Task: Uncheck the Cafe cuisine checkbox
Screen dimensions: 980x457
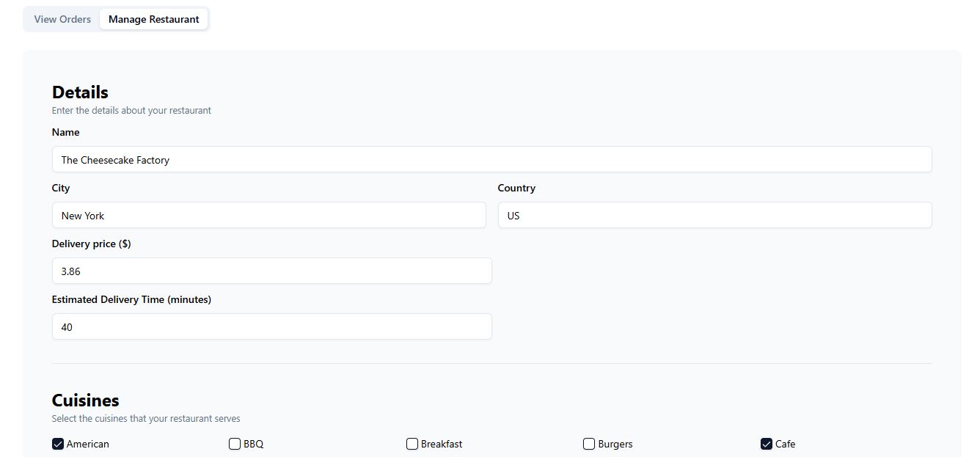Action: coord(767,444)
